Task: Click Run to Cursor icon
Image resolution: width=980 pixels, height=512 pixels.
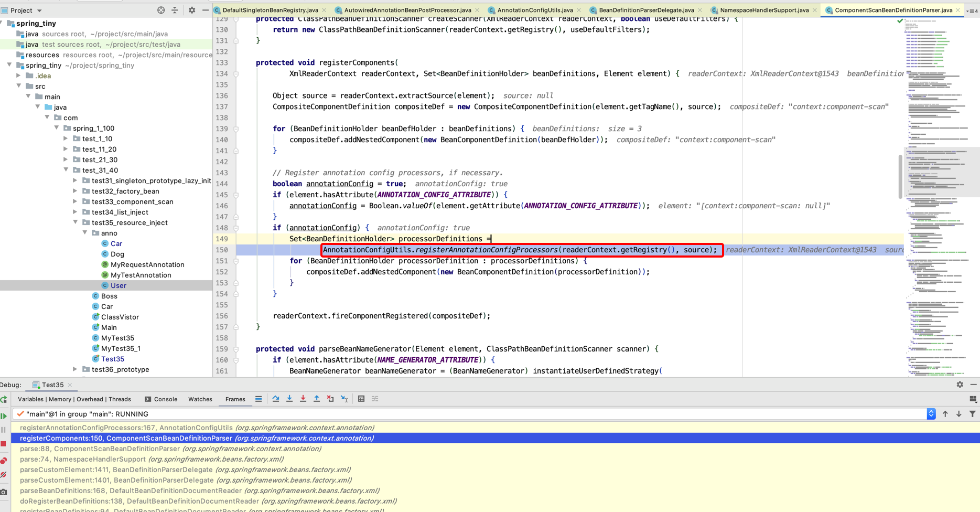Action: pyautogui.click(x=344, y=399)
